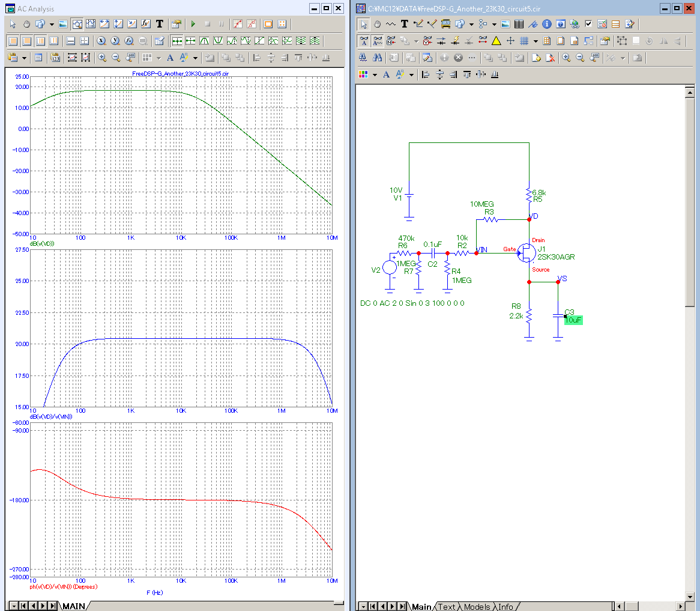Open dropdown beside the Grid icon in schematic toolbar

[x=536, y=41]
